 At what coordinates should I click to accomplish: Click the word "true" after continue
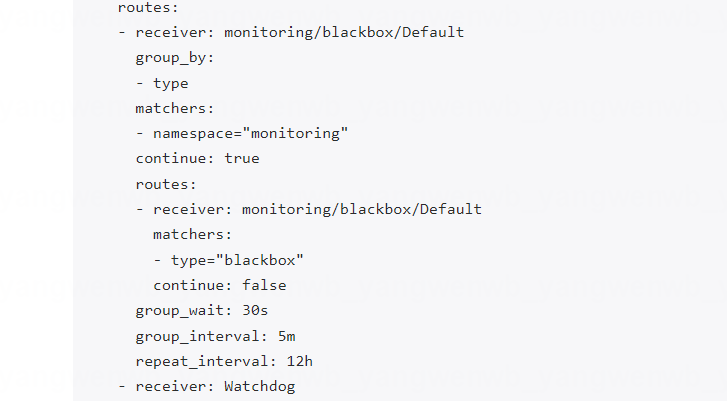click(x=241, y=159)
